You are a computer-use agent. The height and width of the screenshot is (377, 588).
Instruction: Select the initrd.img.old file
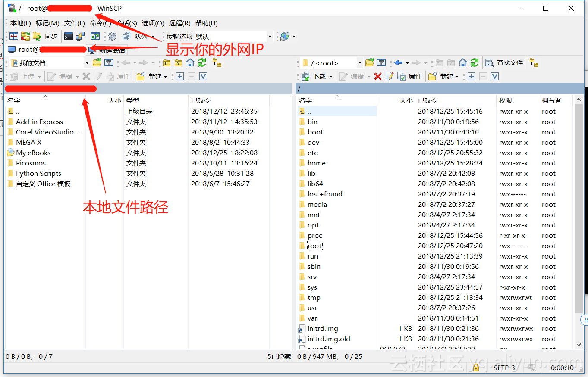click(329, 339)
